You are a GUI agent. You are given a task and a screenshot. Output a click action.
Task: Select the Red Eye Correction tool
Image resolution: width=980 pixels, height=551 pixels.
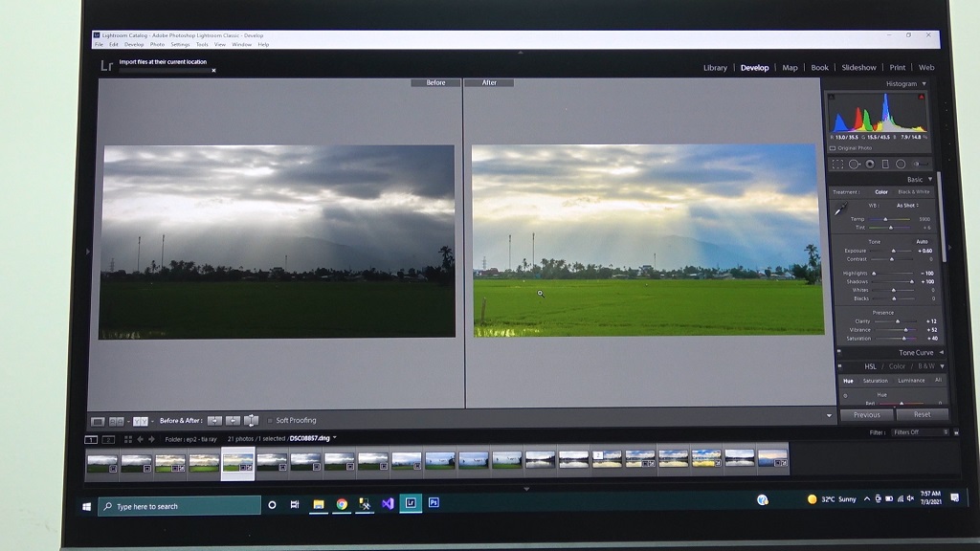tap(870, 165)
